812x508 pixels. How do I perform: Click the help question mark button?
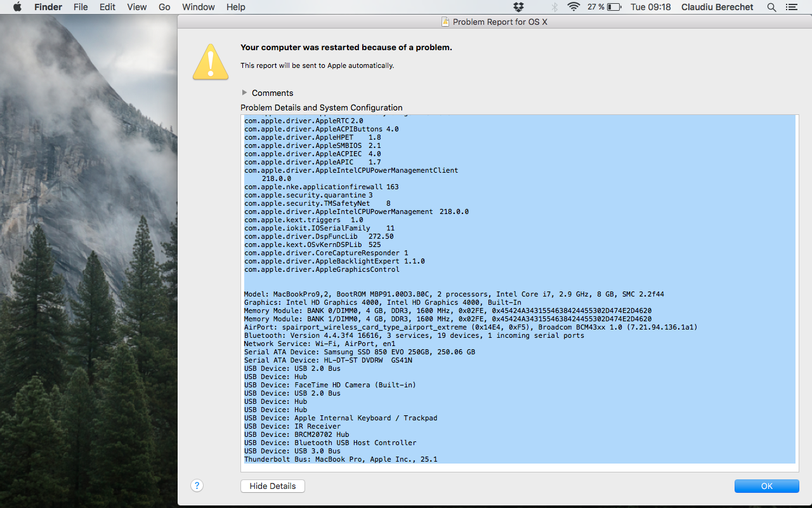pos(197,486)
